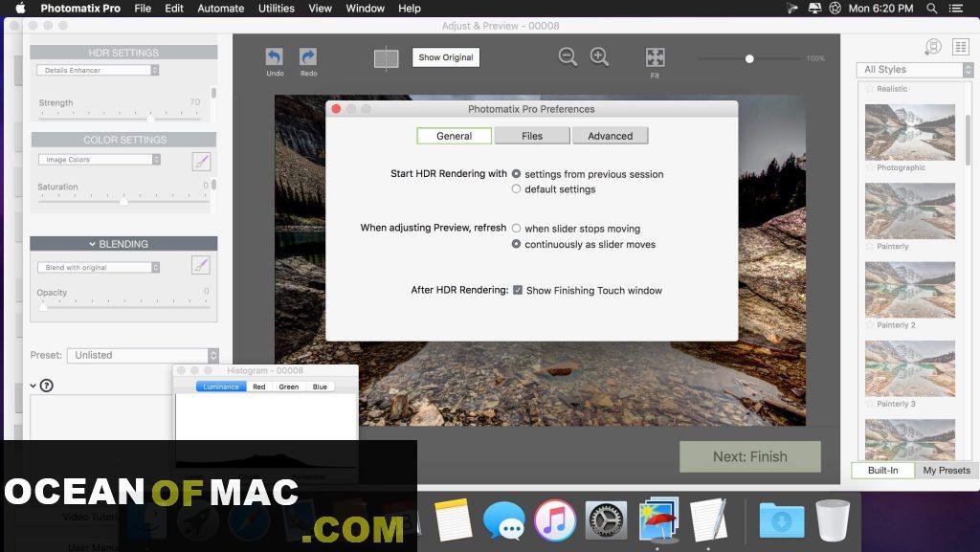Screen dimensions: 980x552
Task: Click the Opacity slider handle
Action: 42,306
